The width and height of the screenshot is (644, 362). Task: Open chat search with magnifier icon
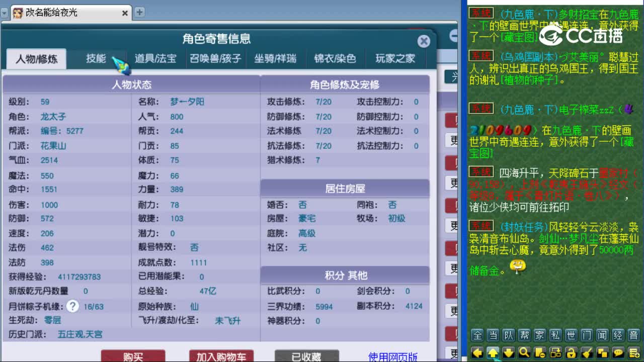coord(524,352)
